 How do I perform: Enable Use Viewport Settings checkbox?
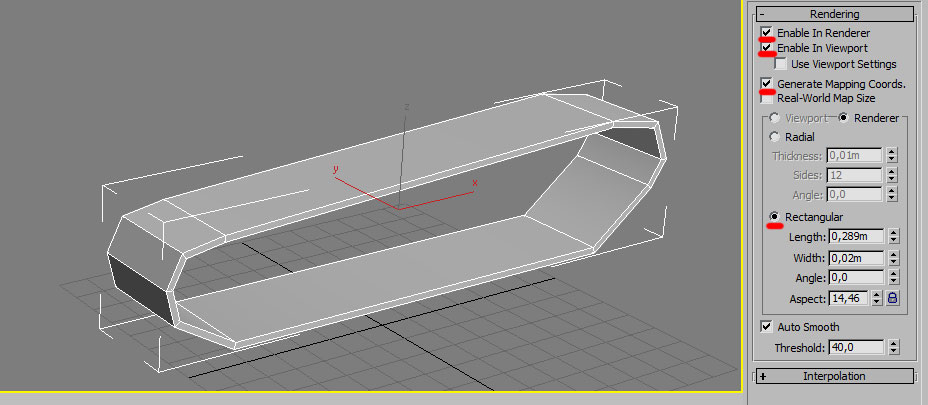[781, 64]
